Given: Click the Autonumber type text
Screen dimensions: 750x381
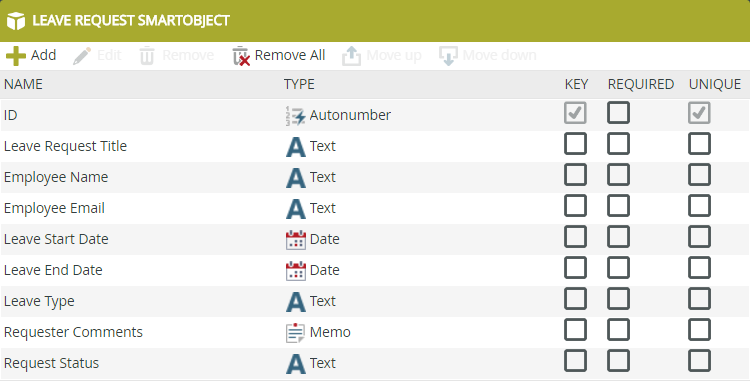Looking at the screenshot, I should [350, 115].
